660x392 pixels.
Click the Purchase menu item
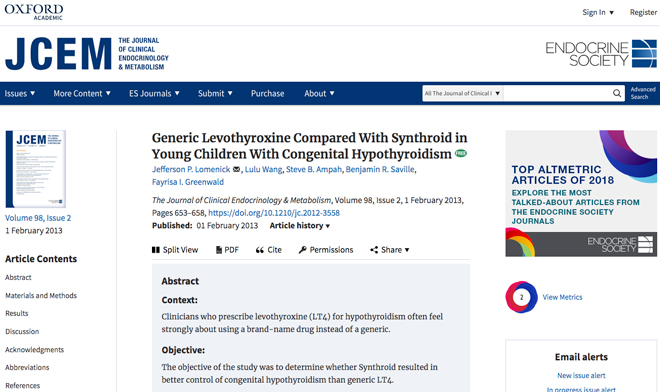click(268, 93)
